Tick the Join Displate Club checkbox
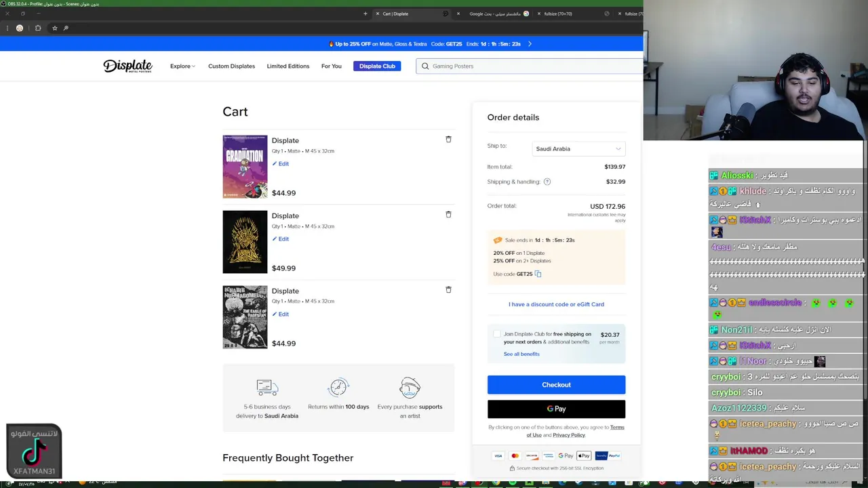 [x=497, y=334]
